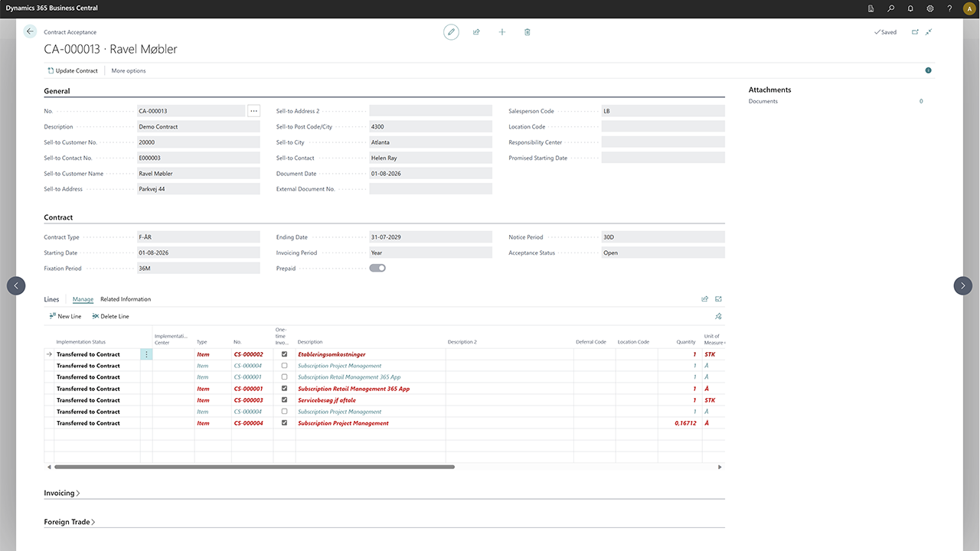Click Sell-to Customer No. field 20000
Screen dimensions: 980x551
[198, 142]
